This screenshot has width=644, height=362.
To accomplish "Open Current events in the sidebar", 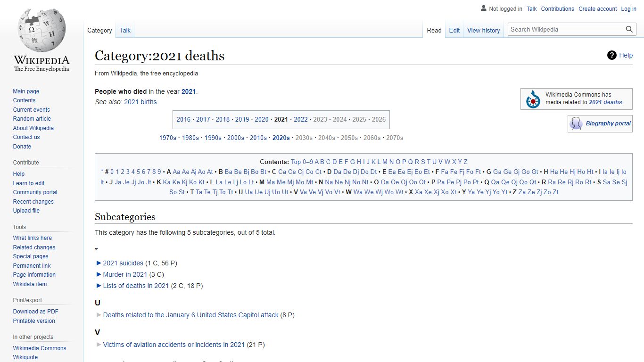I will coord(31,110).
